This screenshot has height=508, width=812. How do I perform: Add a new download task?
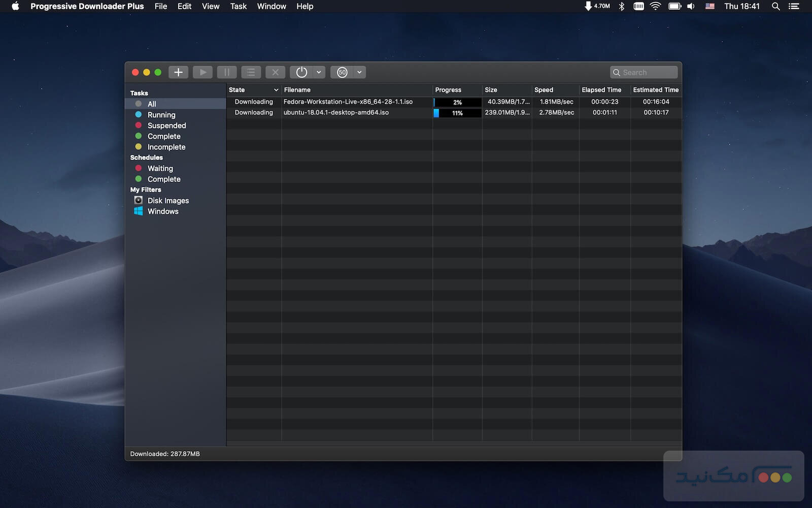point(178,72)
